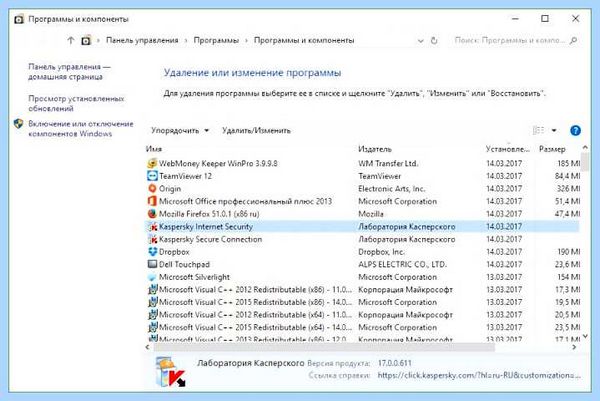The width and height of the screenshot is (600, 401).
Task: Sort by the Издатель column header
Action: tap(375, 149)
